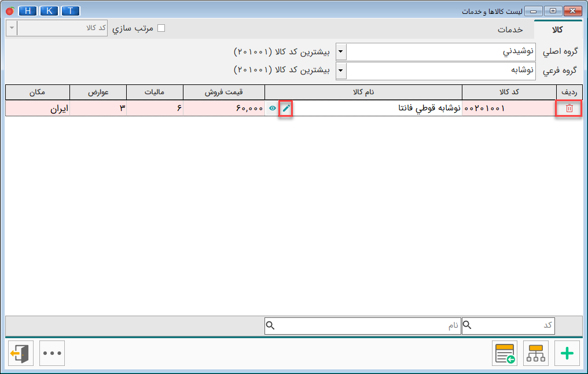
Task: Click the import list report icon
Action: pyautogui.click(x=504, y=353)
